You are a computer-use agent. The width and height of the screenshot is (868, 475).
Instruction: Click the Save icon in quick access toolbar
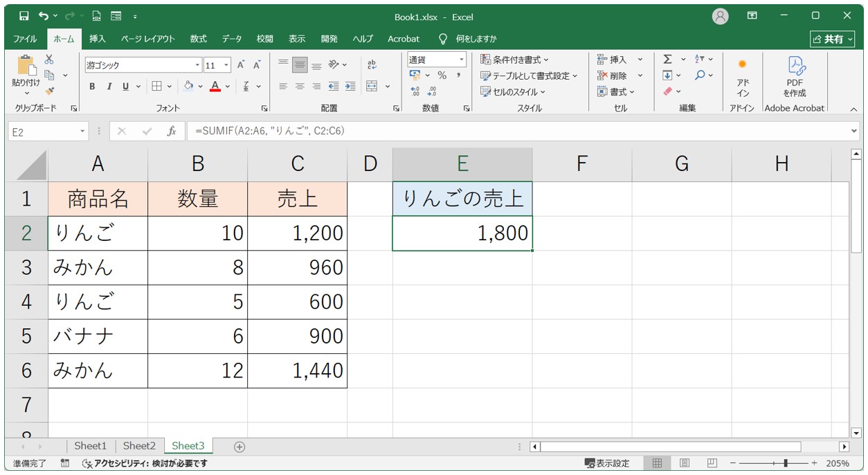[24, 16]
